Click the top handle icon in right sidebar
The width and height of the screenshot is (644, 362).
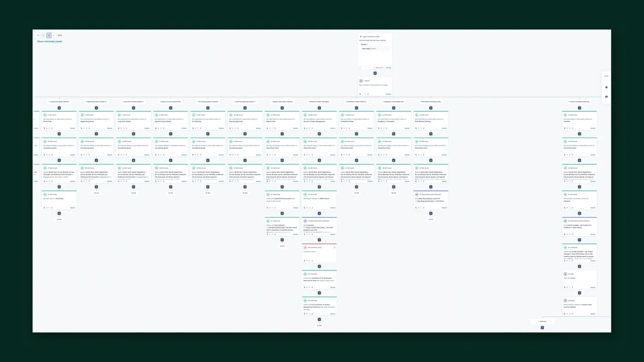click(x=606, y=76)
